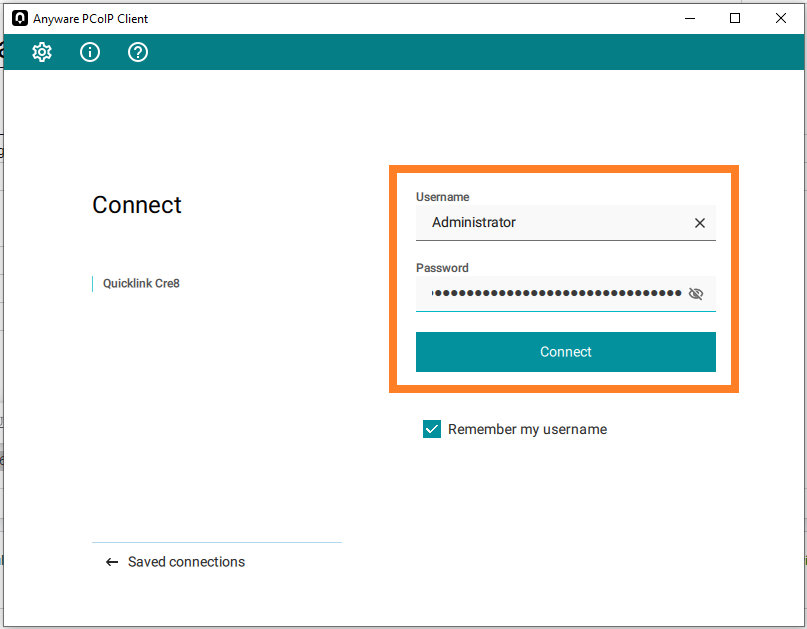Click the teal Connect button
The image size is (807, 629).
pos(566,352)
